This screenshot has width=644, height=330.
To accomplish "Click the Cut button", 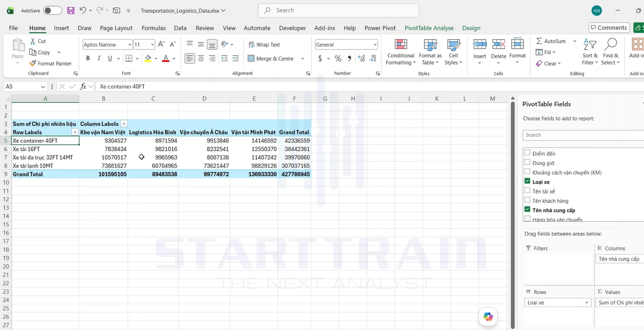I will click(38, 41).
